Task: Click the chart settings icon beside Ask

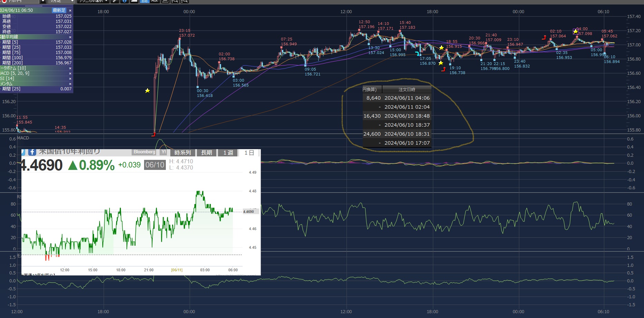Action: pyautogui.click(x=165, y=1)
